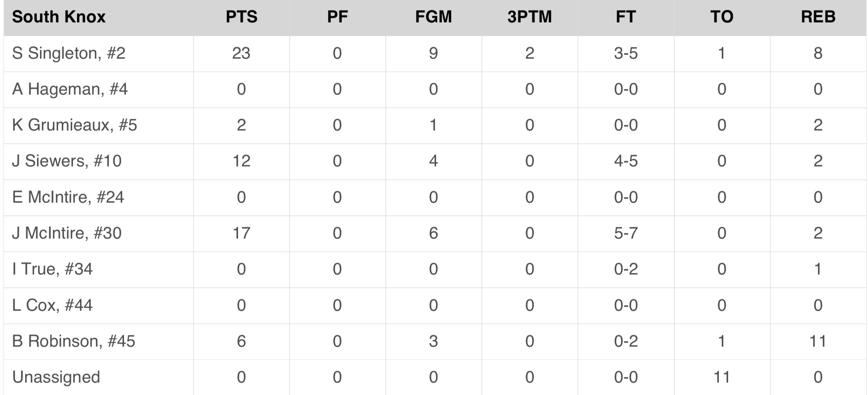Select E McIntire, #24 name
Screen dimensions: 868x395
(x=68, y=197)
